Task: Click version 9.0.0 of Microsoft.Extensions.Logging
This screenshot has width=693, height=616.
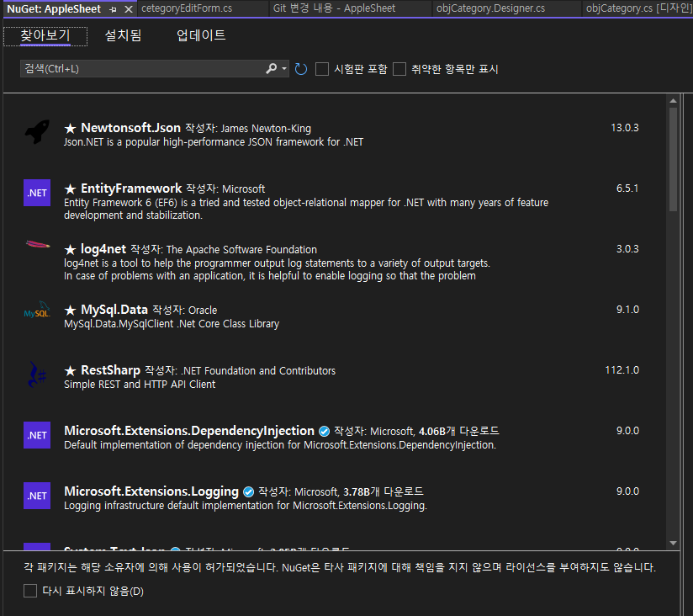Action: pos(627,491)
